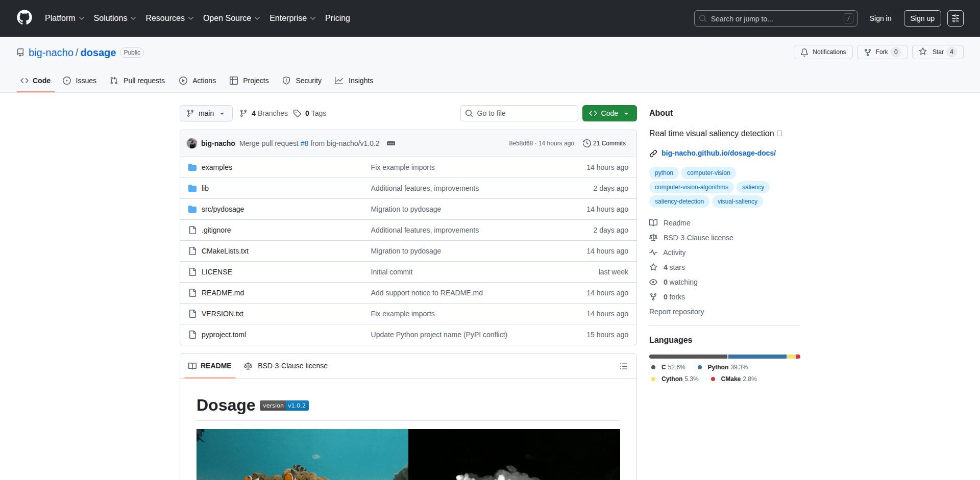
Task: View the 21 Commits history
Action: click(x=604, y=143)
